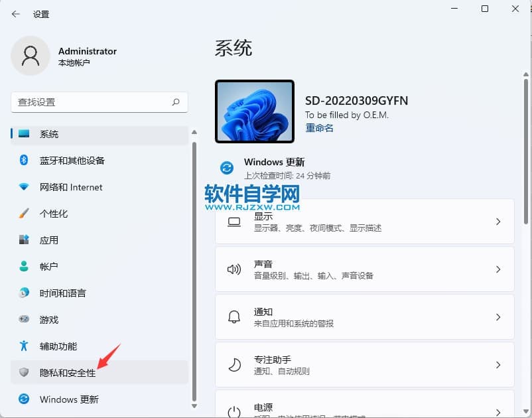Click the 应用 apps icon in sidebar
This screenshot has width=532, height=418.
24,240
